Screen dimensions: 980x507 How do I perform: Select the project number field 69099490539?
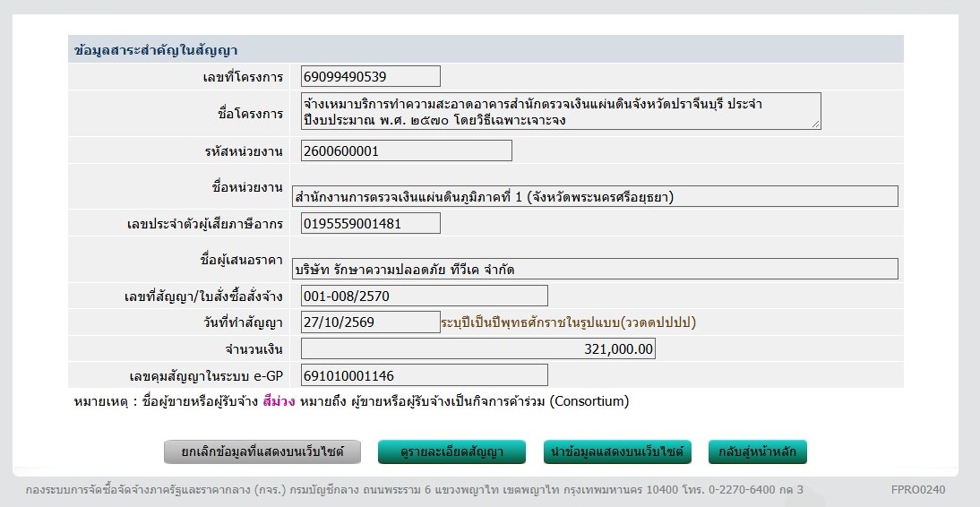(371, 76)
